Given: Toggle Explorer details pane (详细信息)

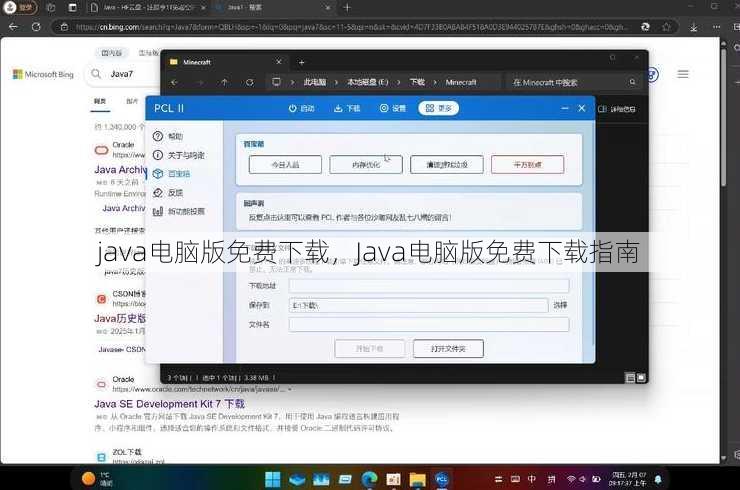Looking at the screenshot, I should click(x=616, y=109).
